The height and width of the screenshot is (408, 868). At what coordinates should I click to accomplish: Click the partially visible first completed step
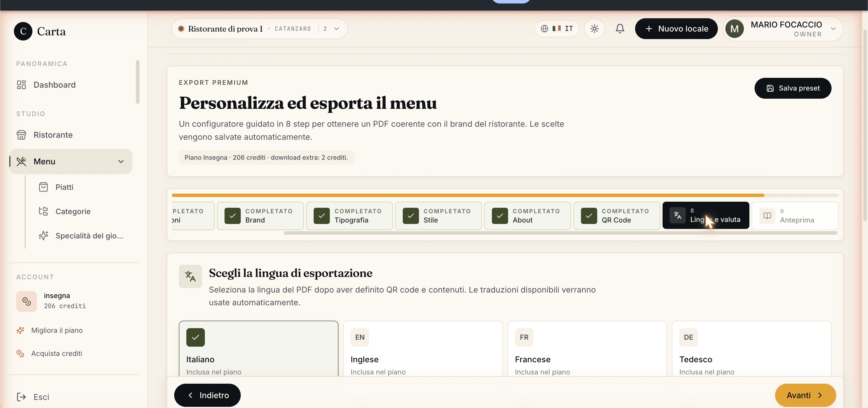coord(193,216)
